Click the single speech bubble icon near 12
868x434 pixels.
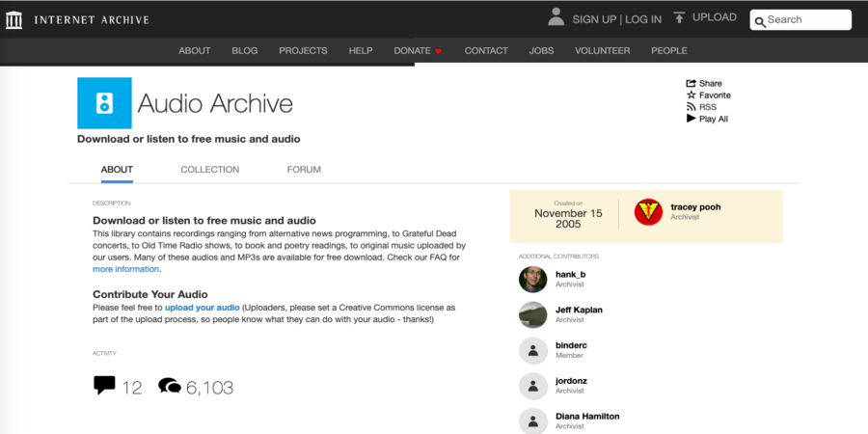click(x=104, y=385)
